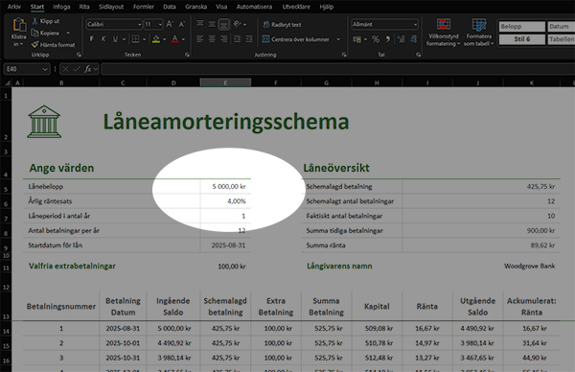This screenshot has height=372, width=575.
Task: Confirm formula entry with checkmark icon
Action: (x=76, y=69)
